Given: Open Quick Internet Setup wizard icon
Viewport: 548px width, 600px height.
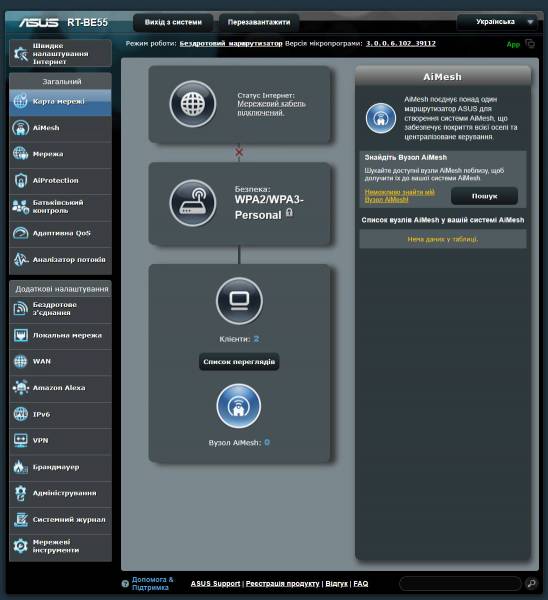Looking at the screenshot, I should pyautogui.click(x=21, y=54).
